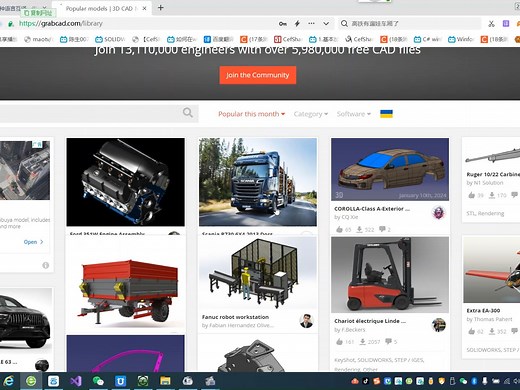Open the key password icon in address bar

pos(283,23)
